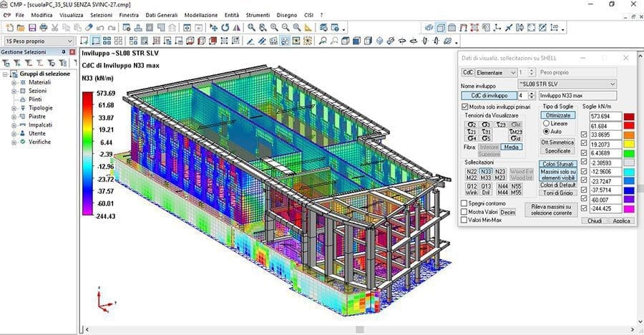Open the Modellazione menu
The image size is (644, 335).
pyautogui.click(x=201, y=15)
